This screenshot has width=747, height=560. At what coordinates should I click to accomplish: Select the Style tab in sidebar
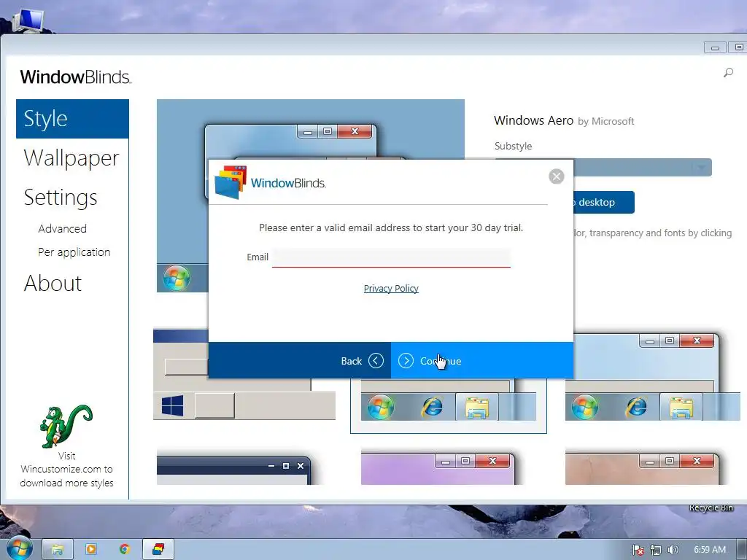coord(72,119)
